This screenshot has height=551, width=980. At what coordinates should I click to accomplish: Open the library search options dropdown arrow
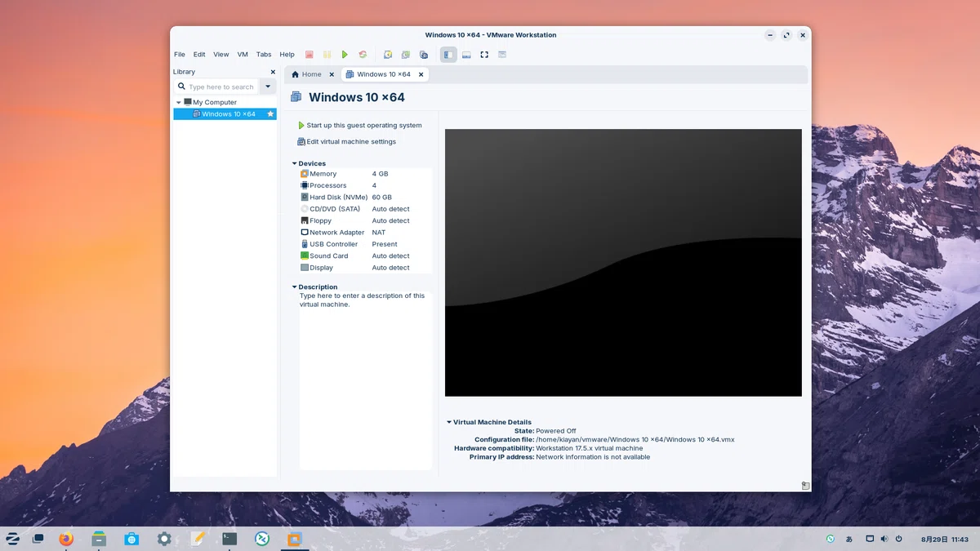tap(268, 87)
